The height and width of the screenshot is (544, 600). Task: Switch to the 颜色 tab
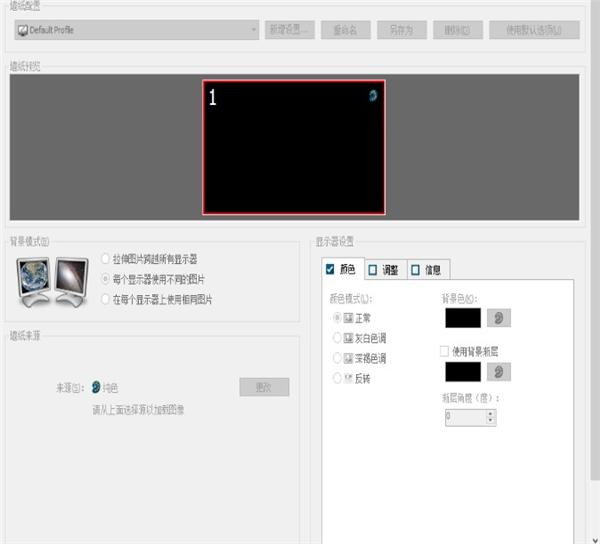click(x=343, y=269)
